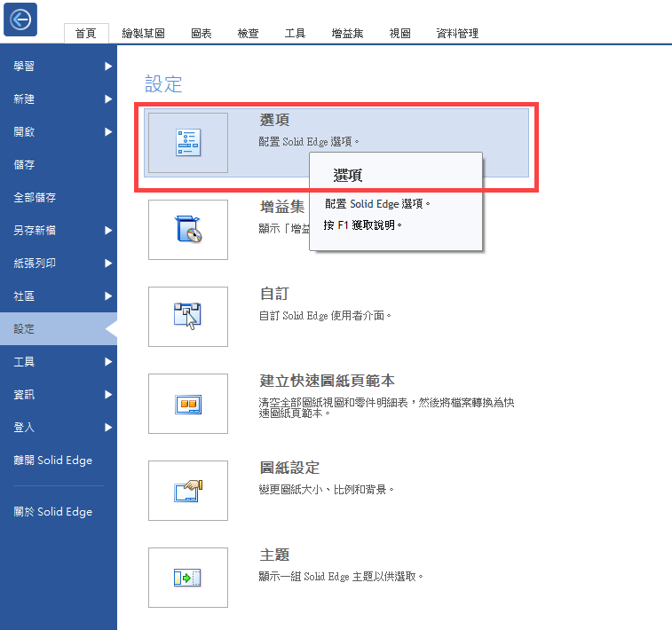Expand the 開啟 submenu arrow
The width and height of the screenshot is (672, 630).
pos(108,132)
